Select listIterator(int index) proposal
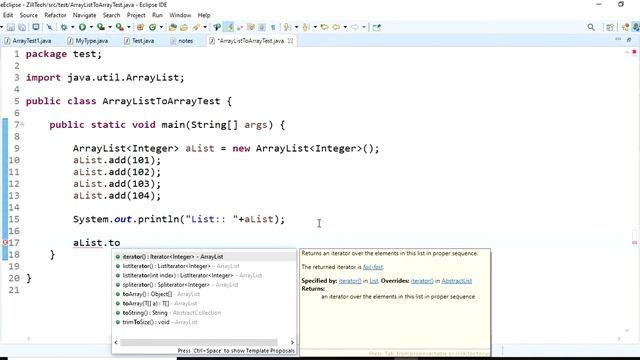 click(x=204, y=276)
